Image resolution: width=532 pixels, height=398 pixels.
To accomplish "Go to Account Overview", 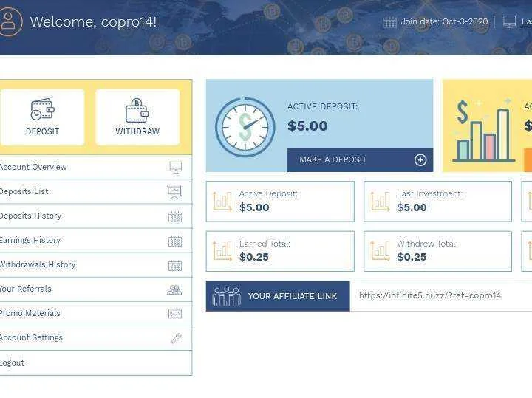I will tap(95, 167).
